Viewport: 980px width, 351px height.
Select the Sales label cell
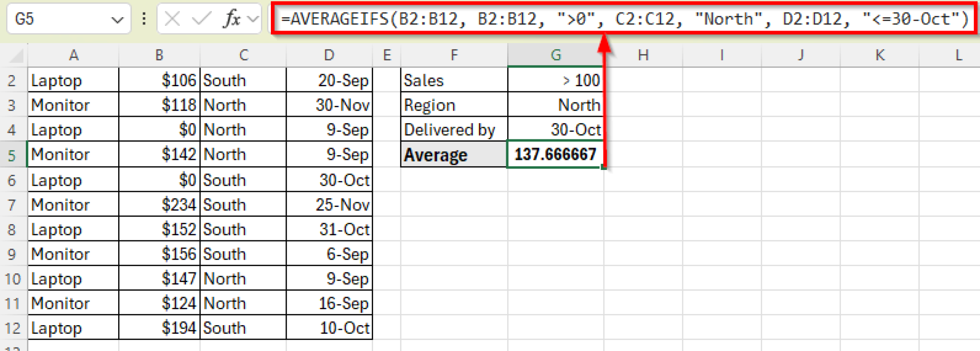pyautogui.click(x=453, y=80)
